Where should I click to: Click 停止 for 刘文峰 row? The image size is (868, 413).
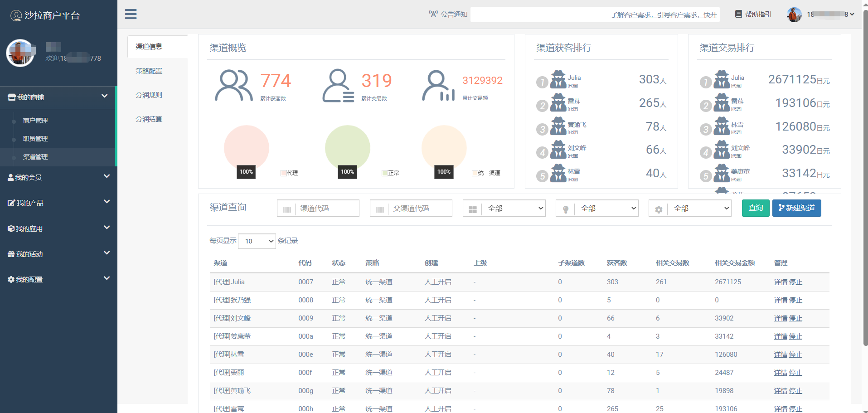(x=795, y=318)
